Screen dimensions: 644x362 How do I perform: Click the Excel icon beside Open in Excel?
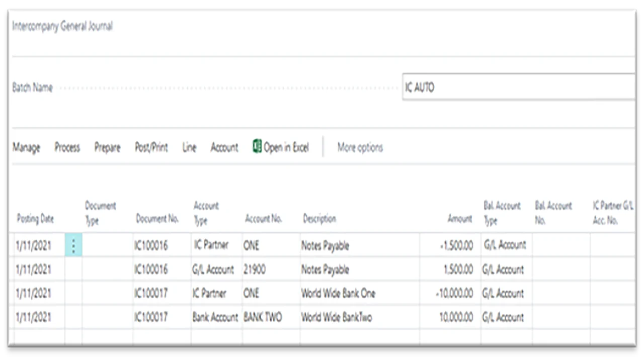(257, 147)
